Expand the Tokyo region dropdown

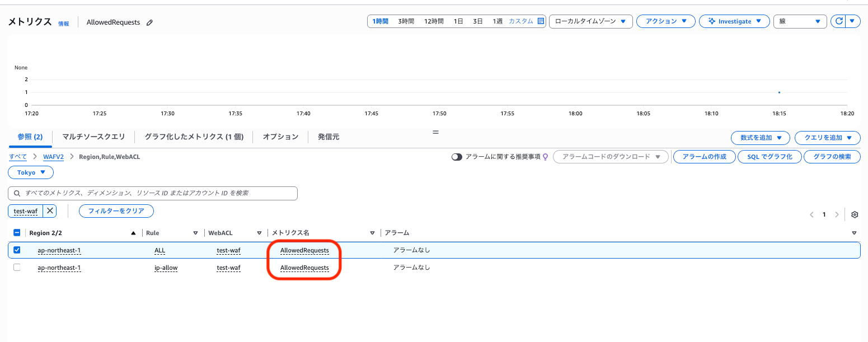tap(31, 172)
